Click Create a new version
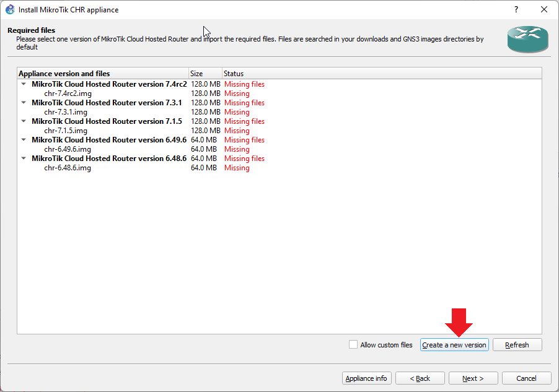Viewport: 559px width, 392px height. 454,344
